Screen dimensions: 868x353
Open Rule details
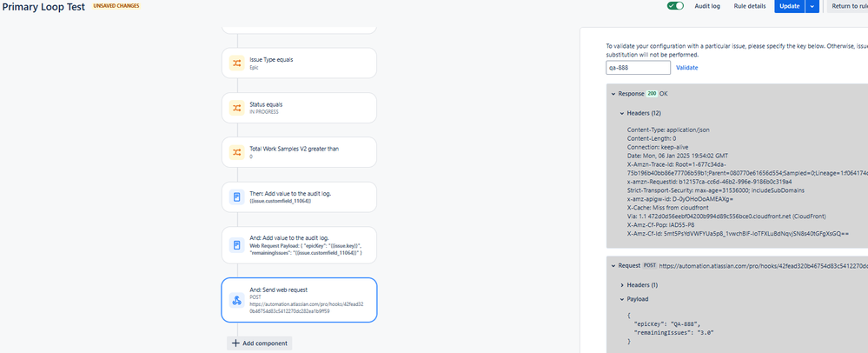click(x=750, y=6)
